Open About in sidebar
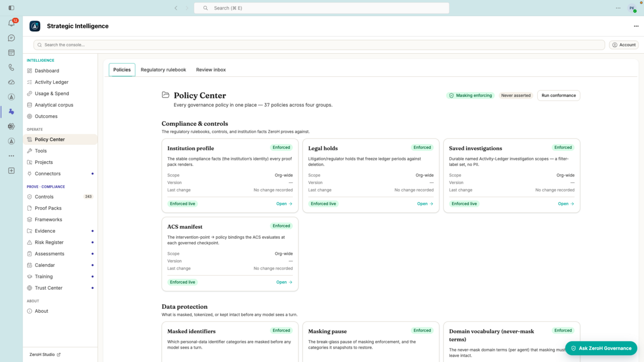Screen dimensions: 644x362 click(x=60, y=311)
